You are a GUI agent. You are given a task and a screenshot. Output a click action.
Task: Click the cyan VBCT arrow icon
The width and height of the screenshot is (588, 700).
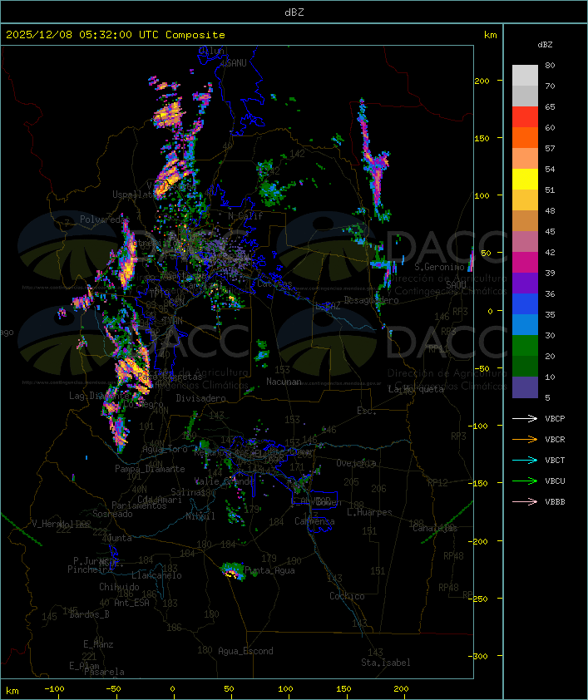525,460
